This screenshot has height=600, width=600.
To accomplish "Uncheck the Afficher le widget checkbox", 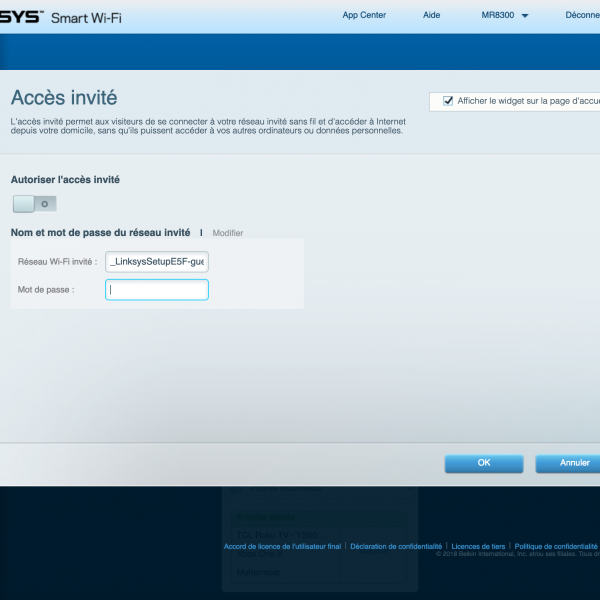I will click(448, 101).
